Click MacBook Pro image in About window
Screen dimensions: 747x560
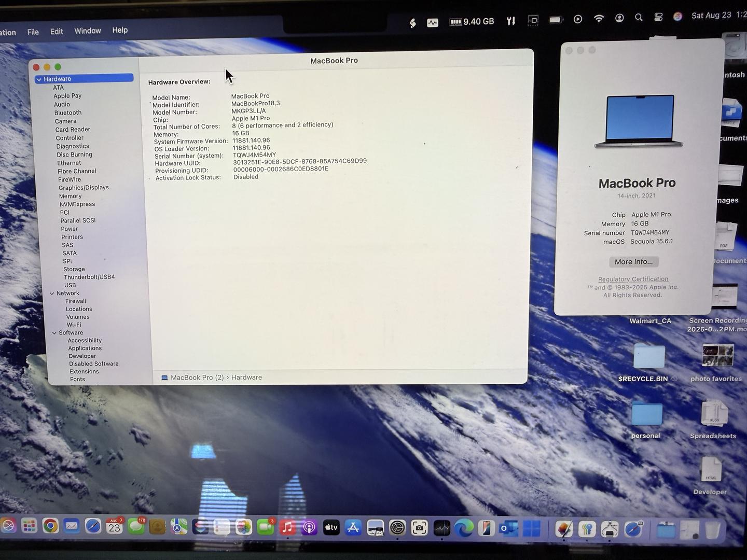[639, 121]
